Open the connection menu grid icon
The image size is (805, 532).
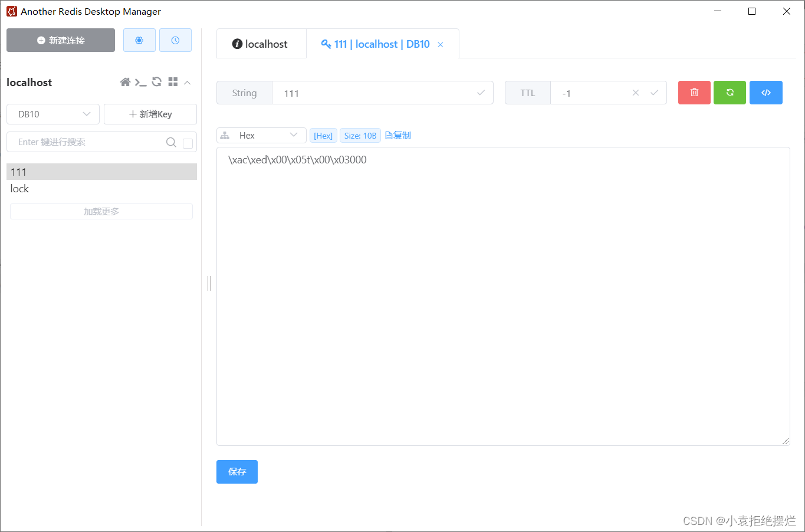click(173, 82)
